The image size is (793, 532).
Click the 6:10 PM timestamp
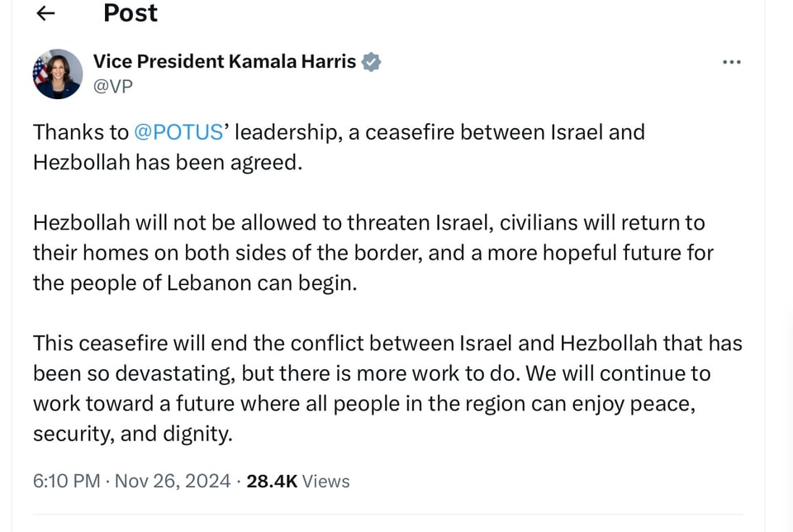click(x=66, y=481)
